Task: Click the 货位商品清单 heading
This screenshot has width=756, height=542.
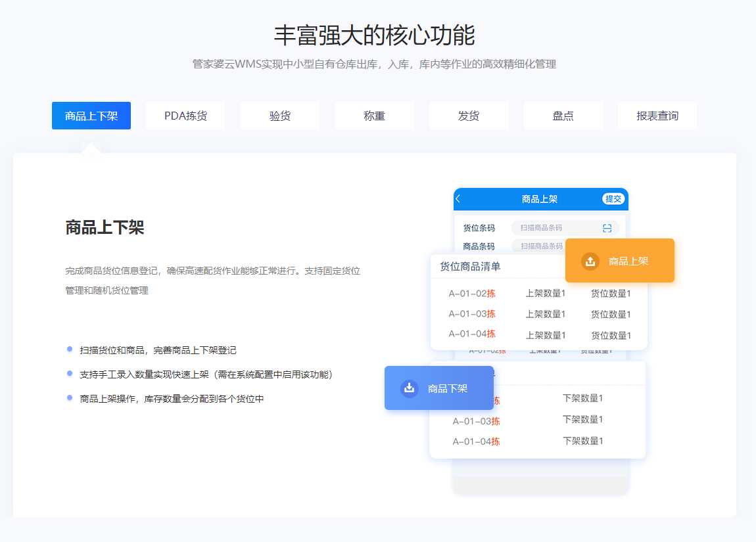Action: [x=470, y=267]
